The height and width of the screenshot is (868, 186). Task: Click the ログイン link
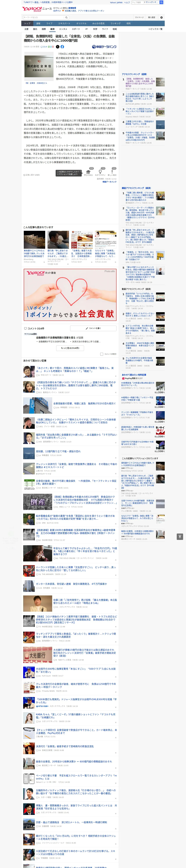pyautogui.click(x=57, y=11)
